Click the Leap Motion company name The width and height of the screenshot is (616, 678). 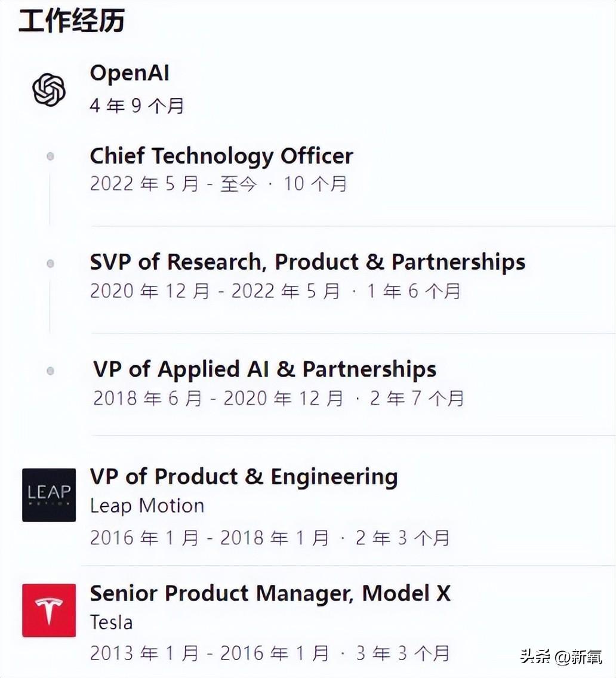[147, 506]
